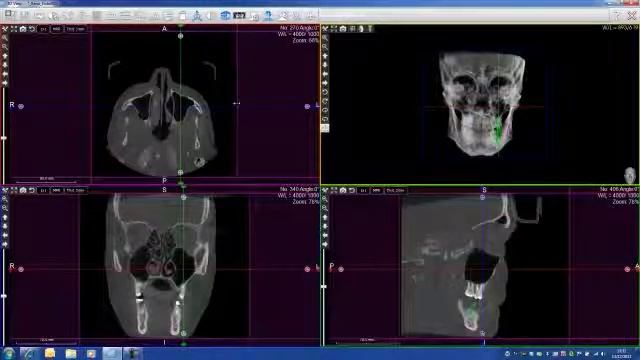The image size is (640, 360).
Task: Open help with the question mark icon
Action: 616,16
